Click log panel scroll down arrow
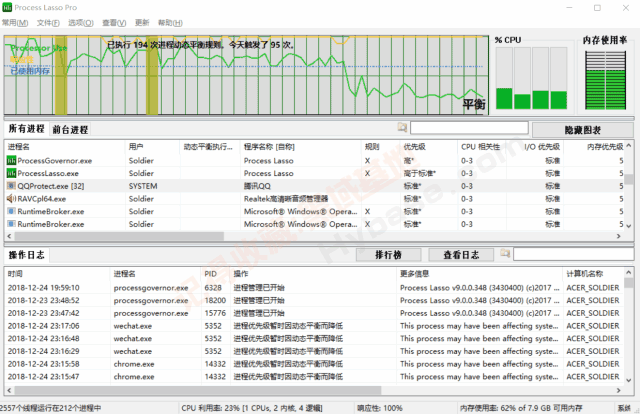Screen dimensions: 640x414 (629, 380)
